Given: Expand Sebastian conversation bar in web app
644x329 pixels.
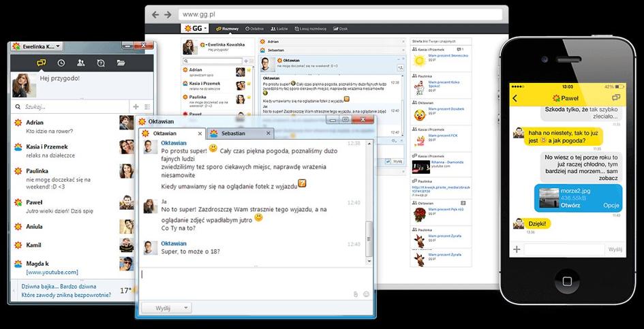Looking at the screenshot, I should [333, 49].
